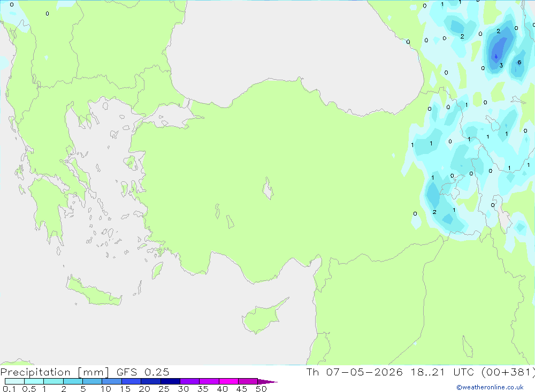Viewport: 535px width, 392px height.
Task: Click the '18..21 UTC' time text
Action: click(x=442, y=372)
